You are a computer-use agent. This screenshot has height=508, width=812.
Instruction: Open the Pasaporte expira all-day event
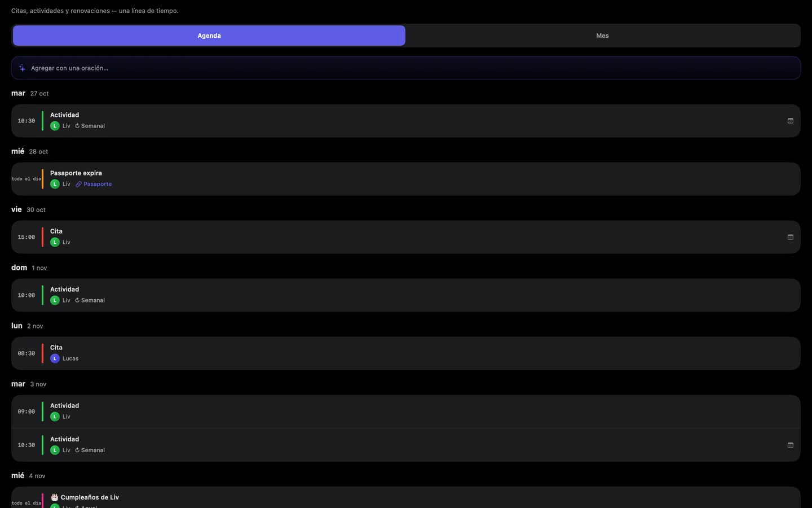pyautogui.click(x=406, y=179)
